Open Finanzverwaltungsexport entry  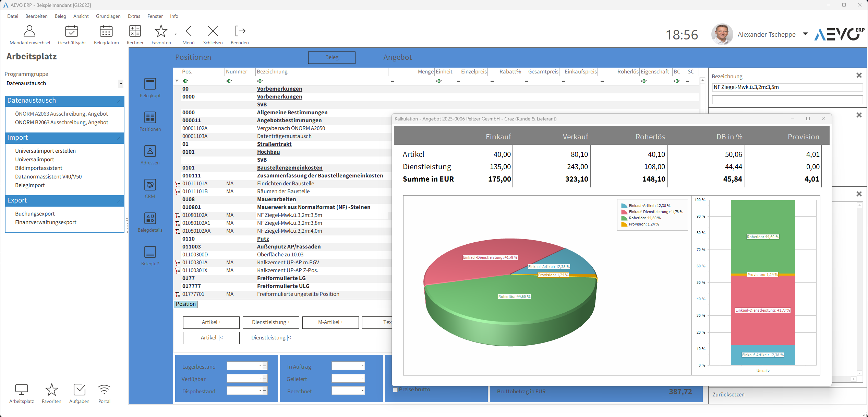[46, 222]
